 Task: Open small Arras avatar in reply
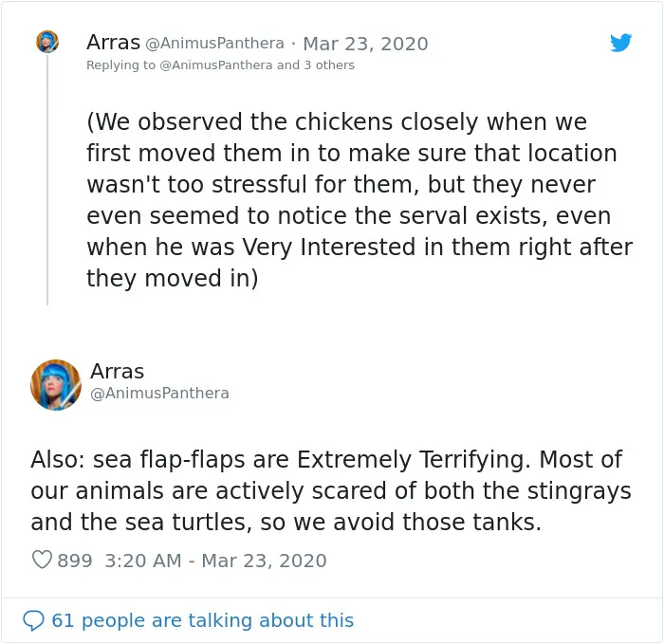(x=47, y=42)
